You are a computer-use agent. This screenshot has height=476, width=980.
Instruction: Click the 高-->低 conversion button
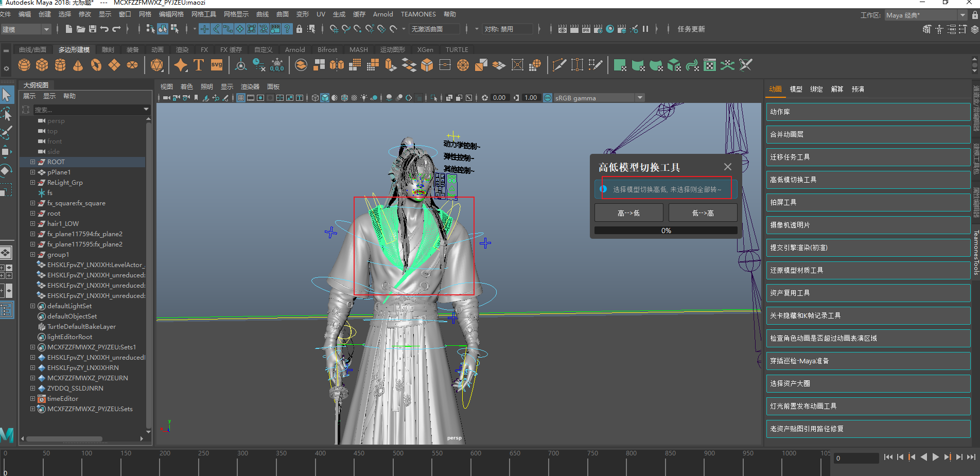[628, 213]
